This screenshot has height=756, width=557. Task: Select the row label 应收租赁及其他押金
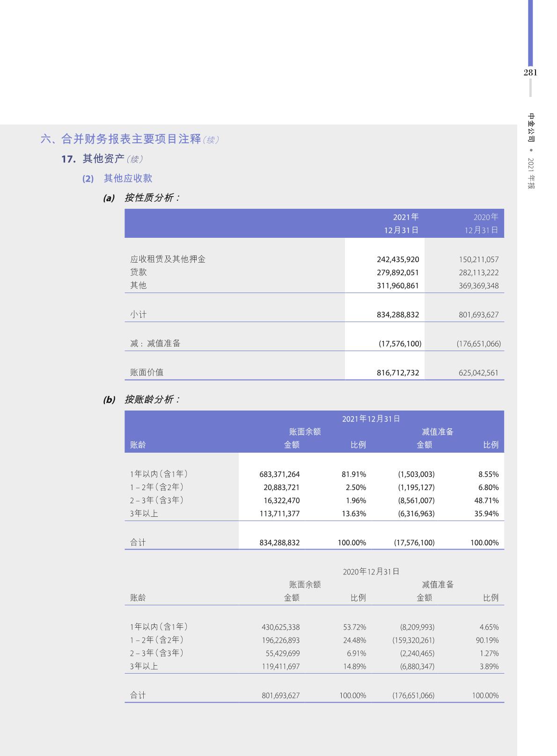coord(168,259)
